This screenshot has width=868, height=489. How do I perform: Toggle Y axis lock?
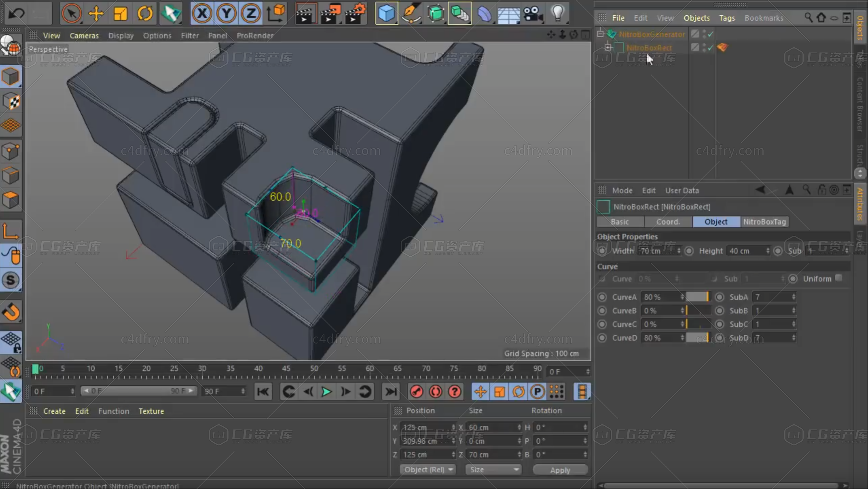(x=226, y=13)
